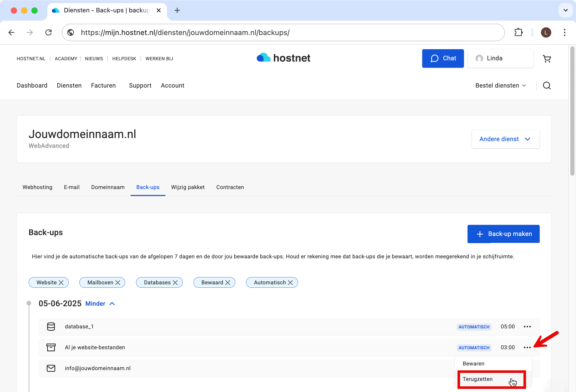Click the search magnifier icon
576x392 pixels.
pyautogui.click(x=547, y=86)
